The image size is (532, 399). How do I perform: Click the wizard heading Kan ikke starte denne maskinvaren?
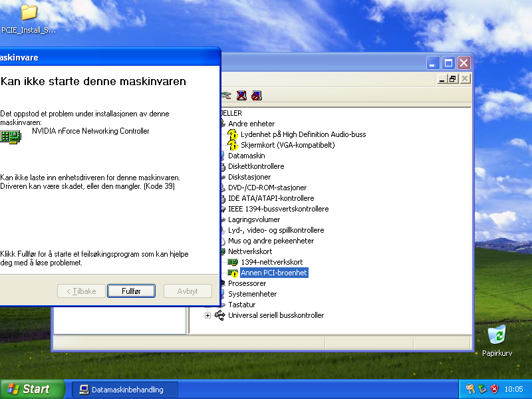tap(93, 81)
